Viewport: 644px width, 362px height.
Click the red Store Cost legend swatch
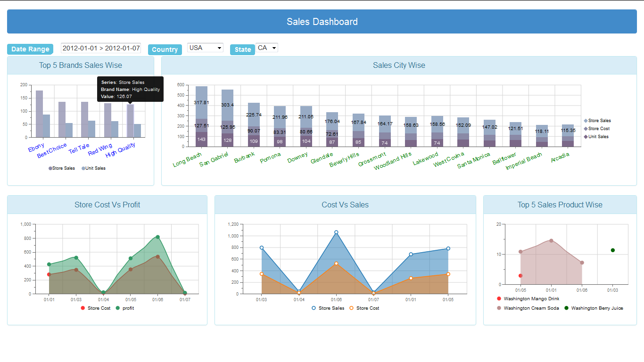(x=83, y=308)
